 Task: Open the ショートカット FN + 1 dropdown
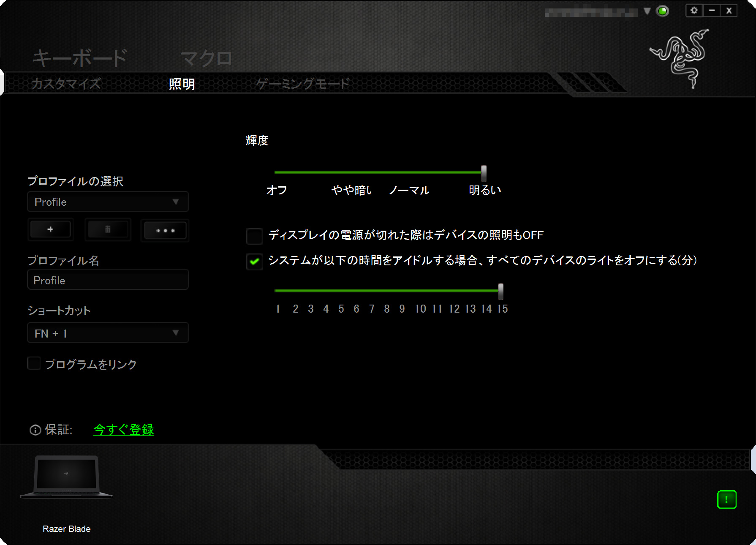tap(108, 333)
